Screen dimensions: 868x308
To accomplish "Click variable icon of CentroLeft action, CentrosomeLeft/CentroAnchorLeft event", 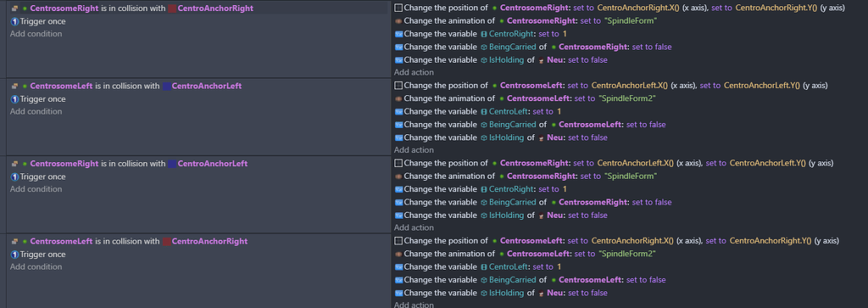I will pos(398,111).
